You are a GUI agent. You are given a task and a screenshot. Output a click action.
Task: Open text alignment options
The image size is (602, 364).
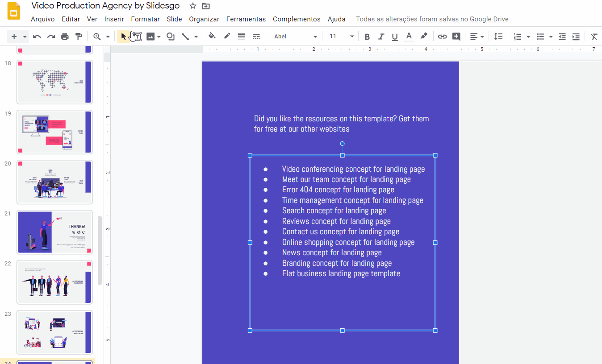(x=477, y=37)
